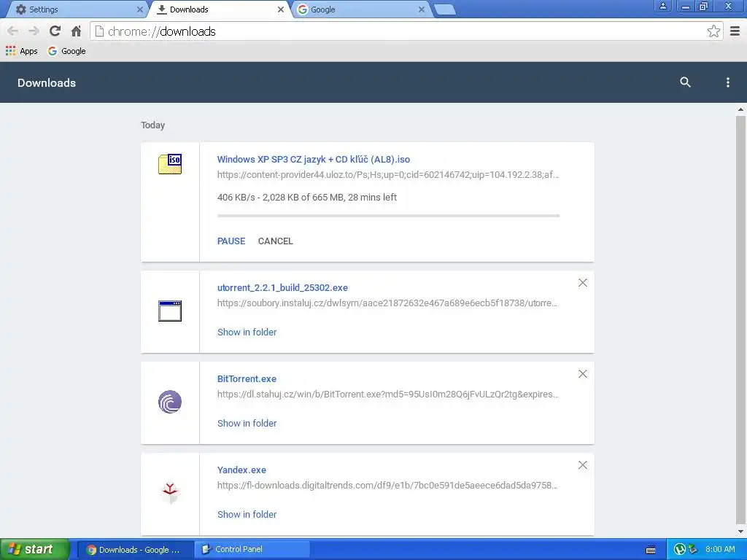Open the Apps grid shortcut
The height and width of the screenshot is (560, 747).
coord(21,51)
